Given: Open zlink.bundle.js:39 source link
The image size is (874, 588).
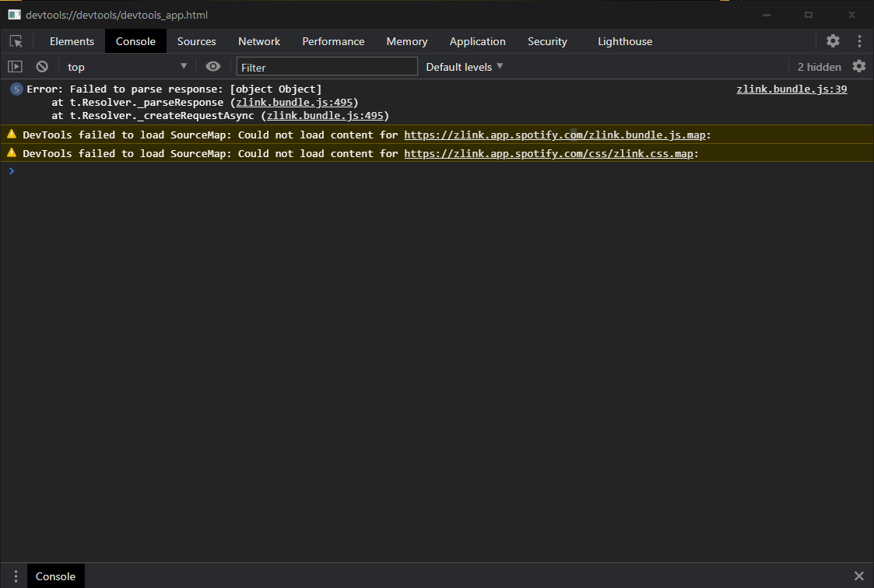Looking at the screenshot, I should coord(791,89).
